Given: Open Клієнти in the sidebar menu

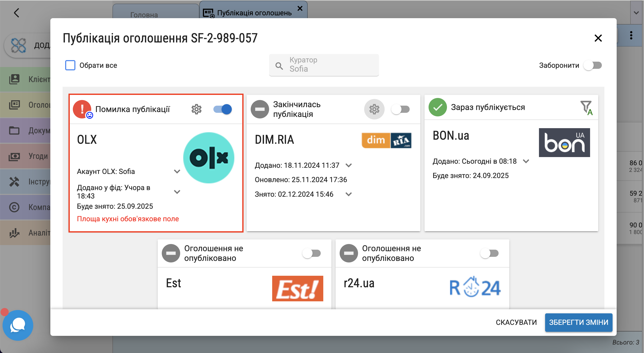Looking at the screenshot, I should [26, 79].
